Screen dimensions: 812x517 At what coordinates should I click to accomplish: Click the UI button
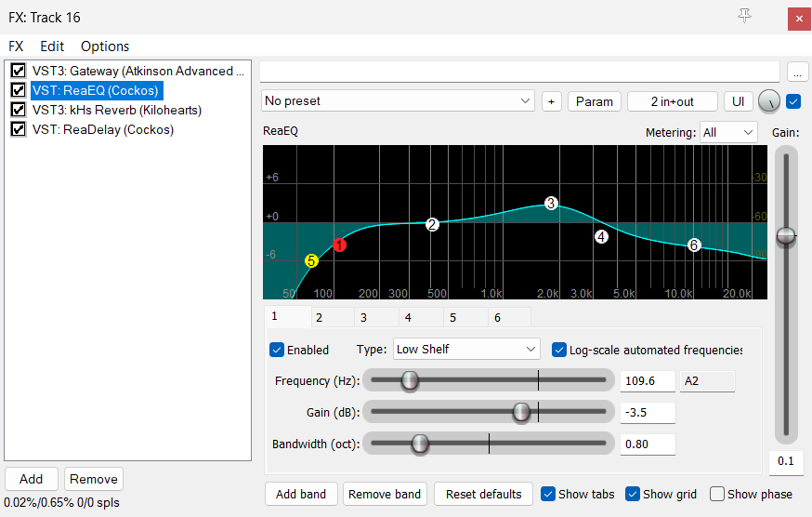tap(739, 101)
